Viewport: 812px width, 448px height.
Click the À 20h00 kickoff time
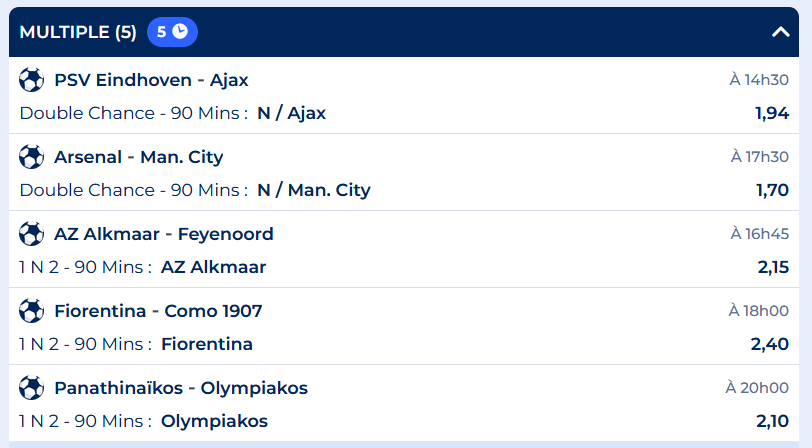click(757, 388)
